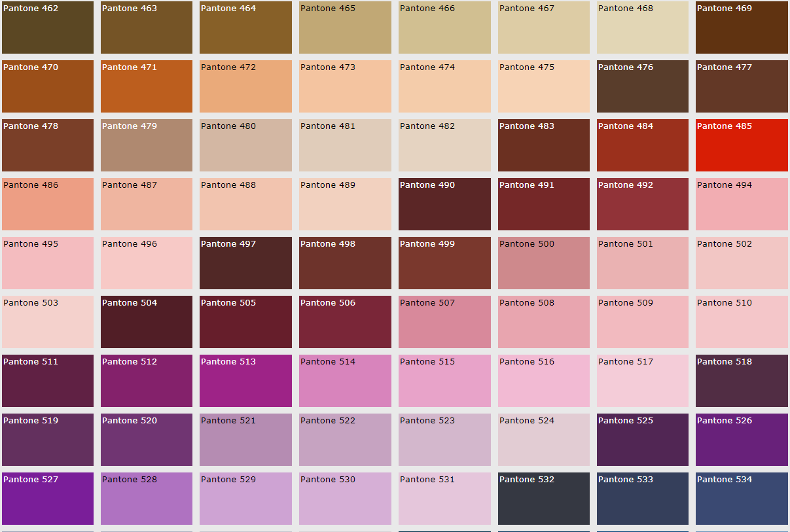
Task: Pick the Pantone 503 pale pink swatch
Action: click(48, 322)
